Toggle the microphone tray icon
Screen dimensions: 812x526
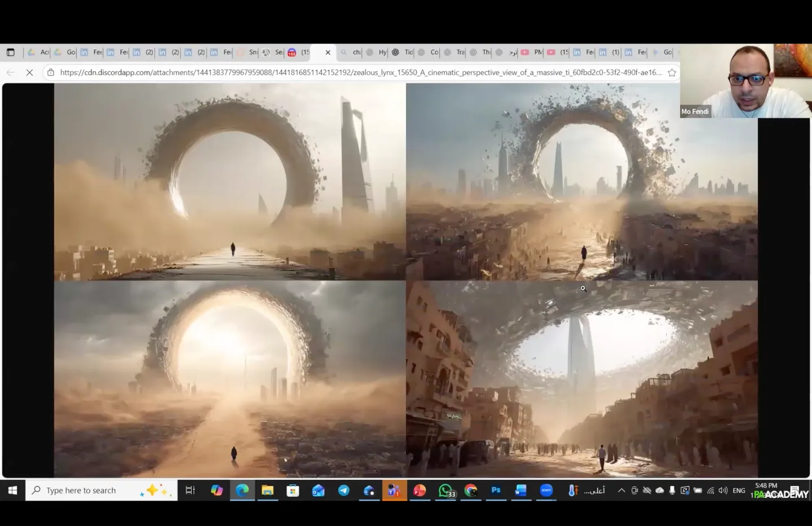point(672,490)
